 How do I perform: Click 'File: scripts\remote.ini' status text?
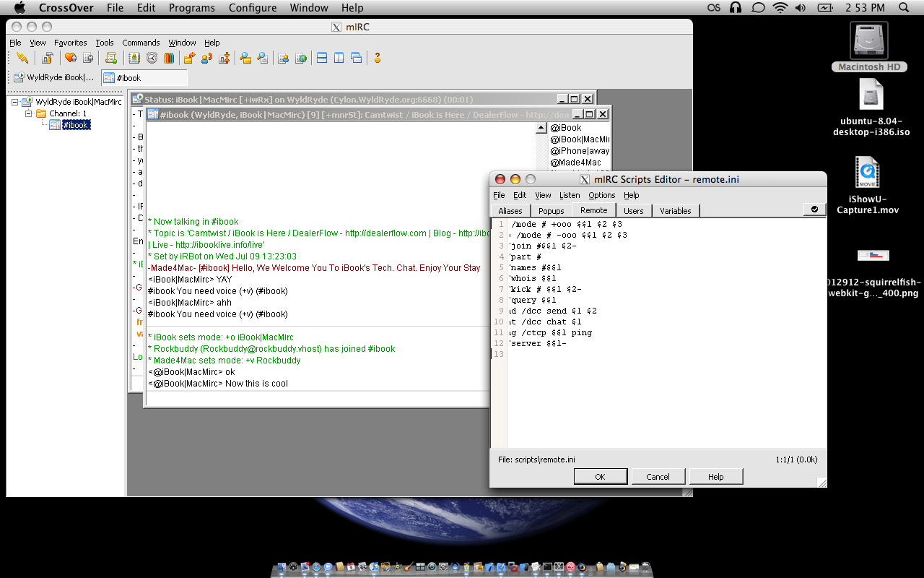click(x=536, y=460)
